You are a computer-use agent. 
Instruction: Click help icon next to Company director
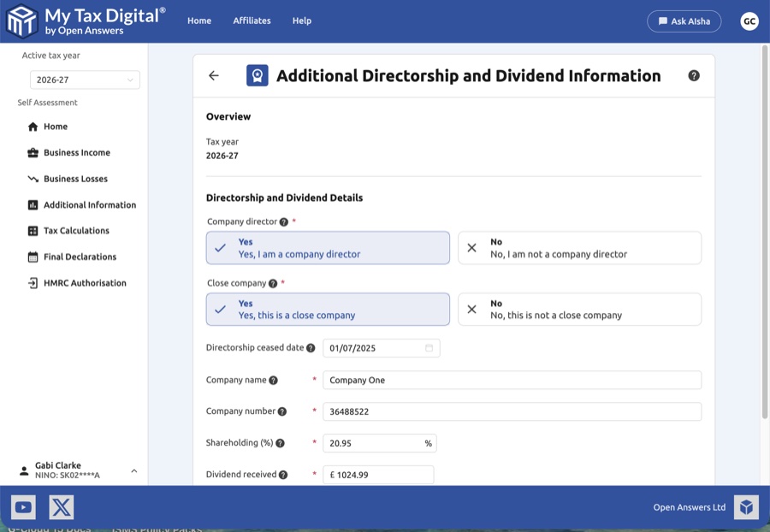[284, 222]
